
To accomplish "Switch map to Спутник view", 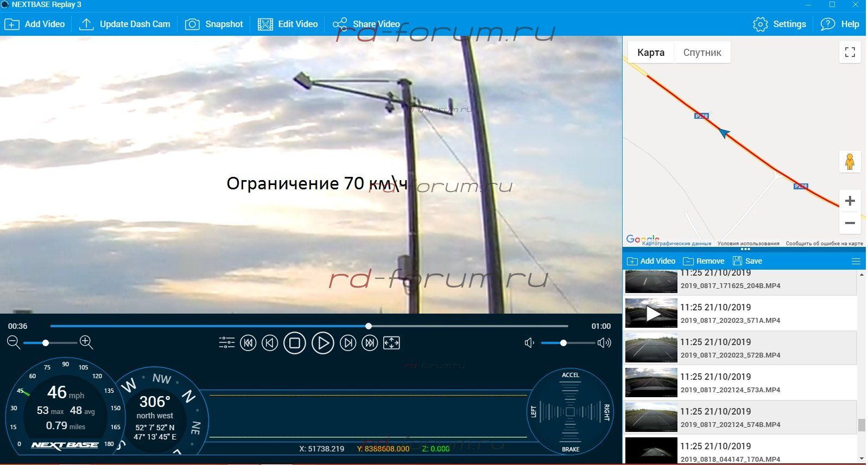I will [702, 53].
